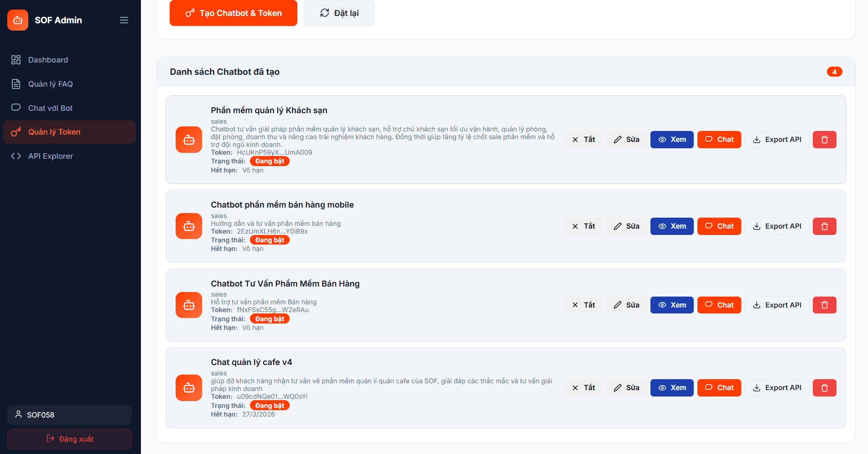Click the Đang bật status badge on Chat quản lý cafe v4
868x454 pixels.
click(270, 405)
